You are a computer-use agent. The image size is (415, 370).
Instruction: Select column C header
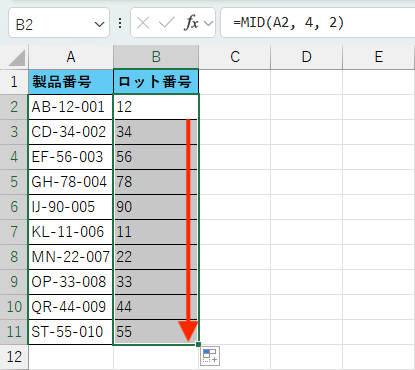click(235, 57)
